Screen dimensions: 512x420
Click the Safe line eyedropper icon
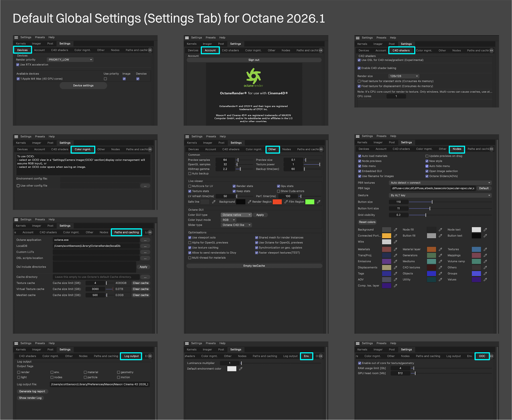tap(214, 202)
